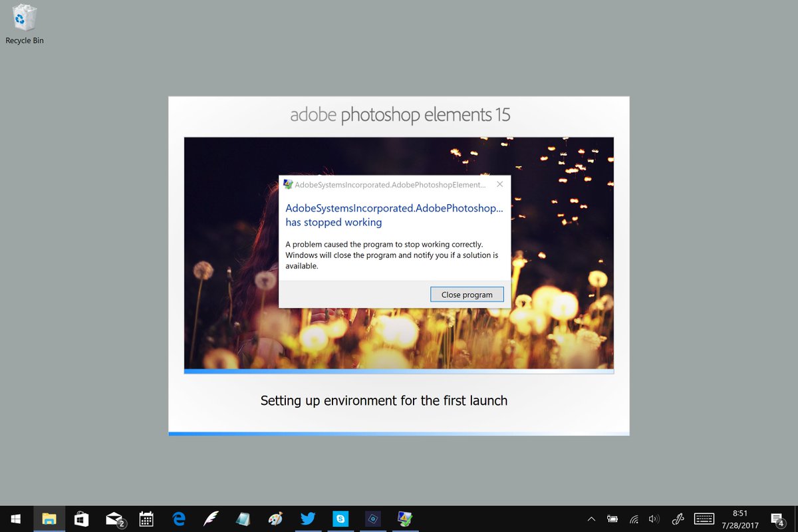Click the splash screen's bottom progress bar

399,434
